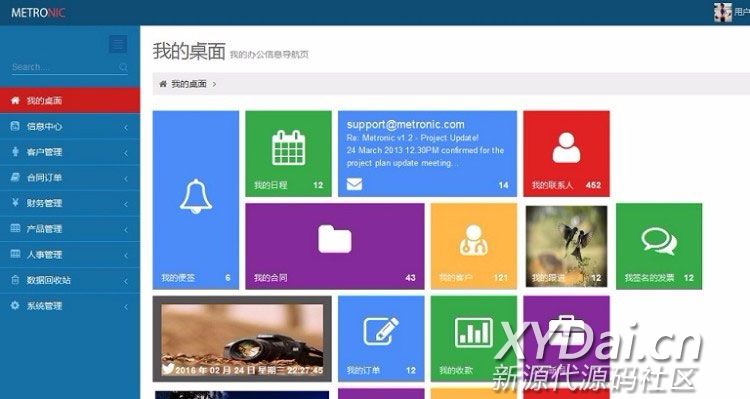Open the edit pencil icon tile 我的订单
The width and height of the screenshot is (750, 399).
(x=381, y=338)
